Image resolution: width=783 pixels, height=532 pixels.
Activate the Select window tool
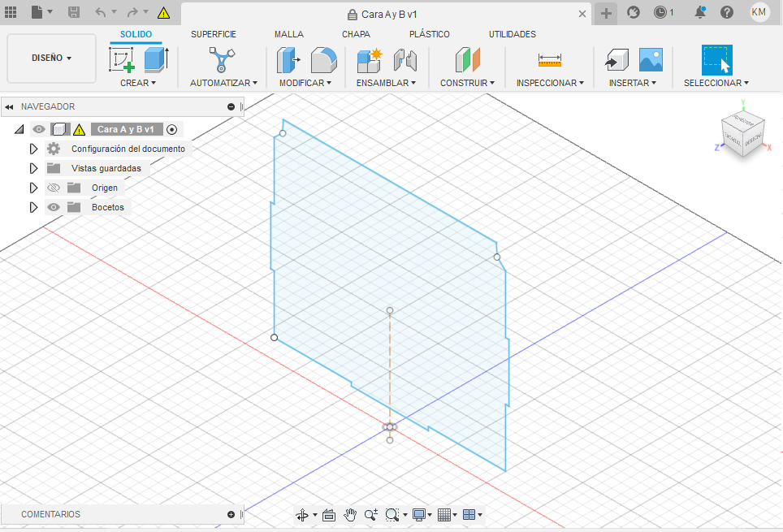pyautogui.click(x=716, y=60)
